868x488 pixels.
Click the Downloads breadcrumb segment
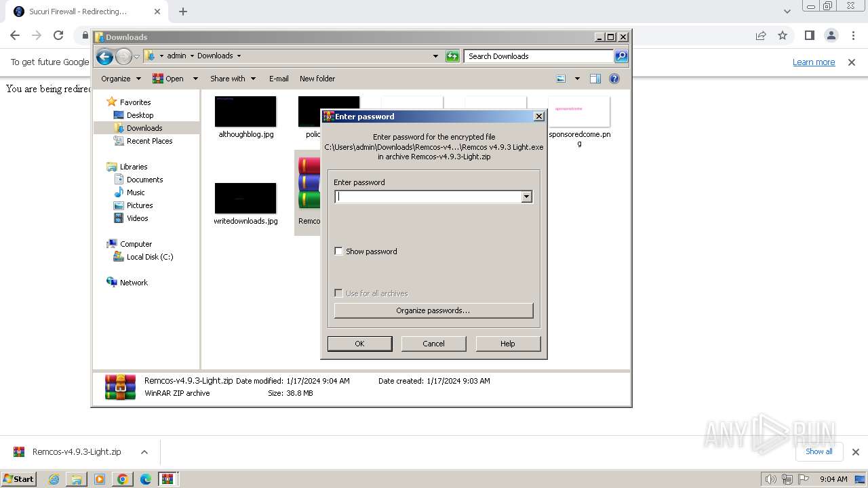[215, 56]
